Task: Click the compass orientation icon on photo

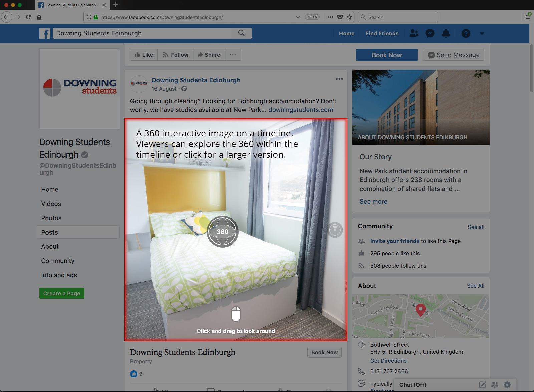Action: pos(335,230)
